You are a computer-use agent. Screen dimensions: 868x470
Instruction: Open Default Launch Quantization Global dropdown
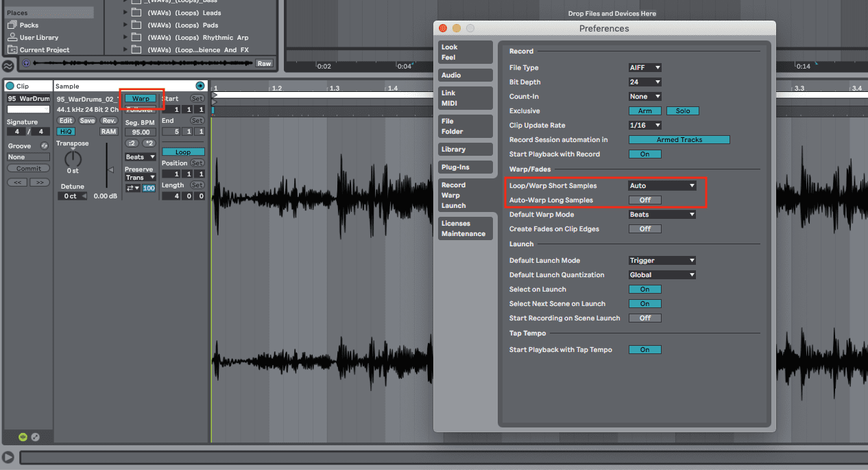(x=662, y=275)
